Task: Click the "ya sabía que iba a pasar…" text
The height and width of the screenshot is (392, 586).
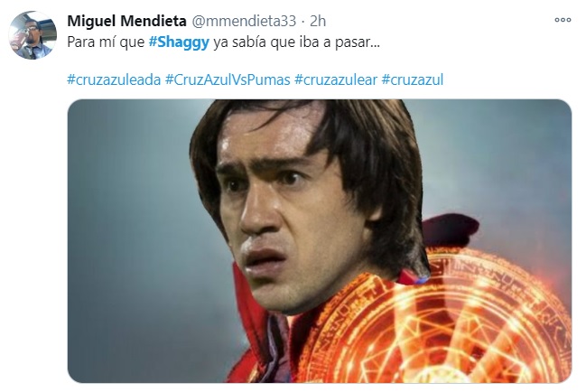Action: pos(296,42)
